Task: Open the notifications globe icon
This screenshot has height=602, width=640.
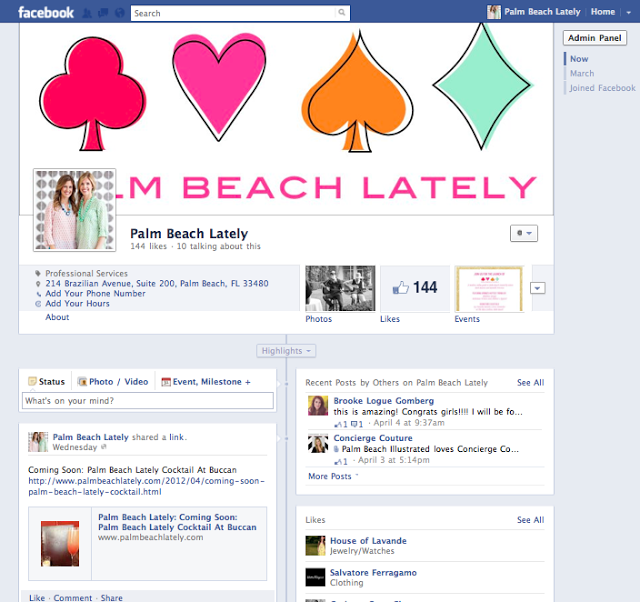Action: (x=119, y=13)
